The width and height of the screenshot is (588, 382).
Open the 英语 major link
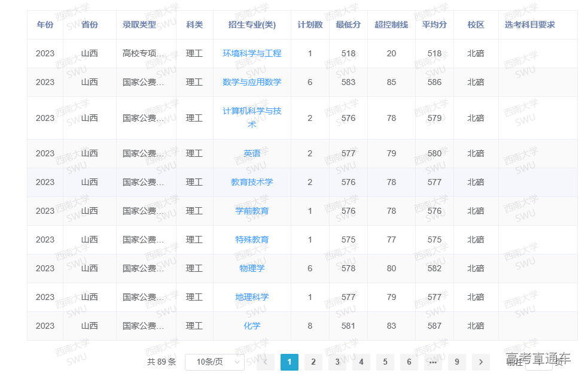[252, 153]
